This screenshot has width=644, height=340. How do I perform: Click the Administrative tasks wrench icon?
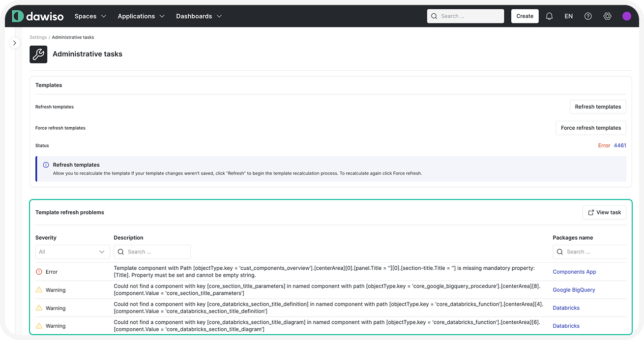38,54
